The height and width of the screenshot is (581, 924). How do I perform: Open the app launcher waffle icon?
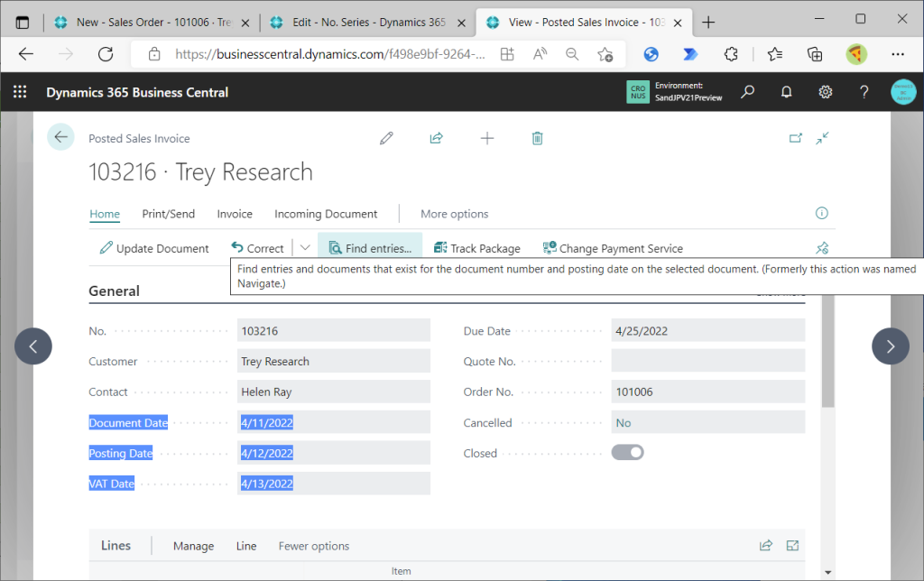(x=20, y=92)
